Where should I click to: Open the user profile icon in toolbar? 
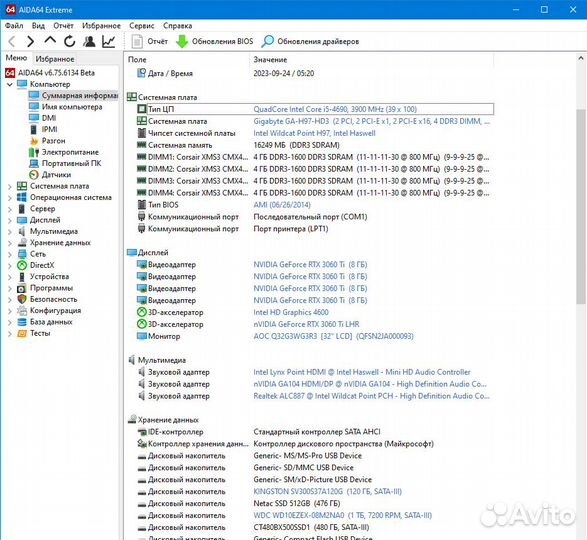[89, 41]
